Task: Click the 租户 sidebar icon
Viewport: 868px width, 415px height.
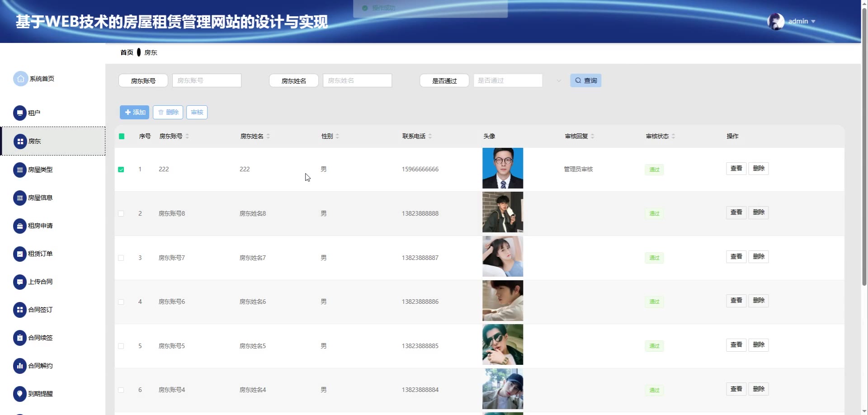Action: [20, 113]
